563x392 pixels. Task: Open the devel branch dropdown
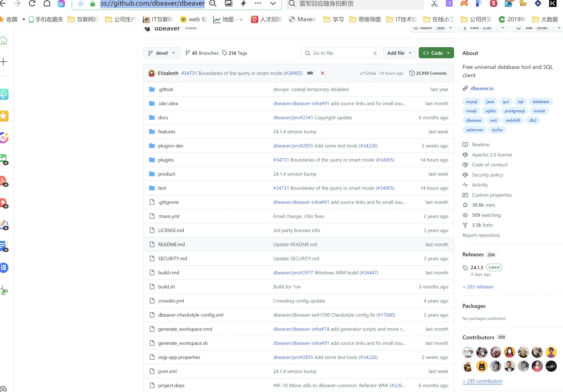pyautogui.click(x=162, y=53)
